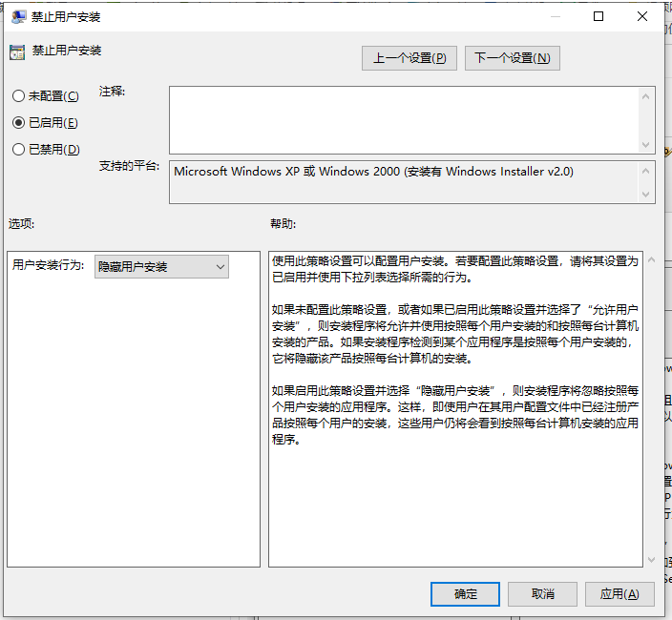Click 支持的平台 box scroll up arrow
The image size is (672, 620).
click(x=646, y=171)
